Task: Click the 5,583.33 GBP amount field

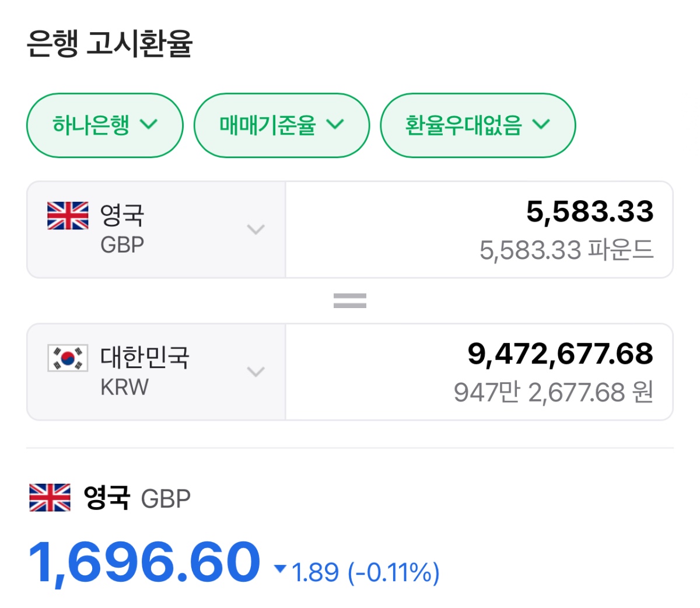Action: point(589,211)
